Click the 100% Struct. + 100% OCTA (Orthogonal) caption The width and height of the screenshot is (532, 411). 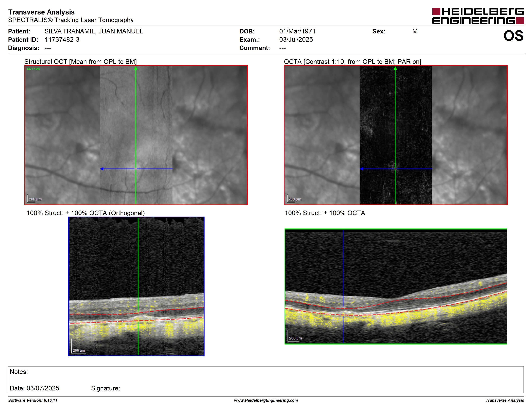85,213
